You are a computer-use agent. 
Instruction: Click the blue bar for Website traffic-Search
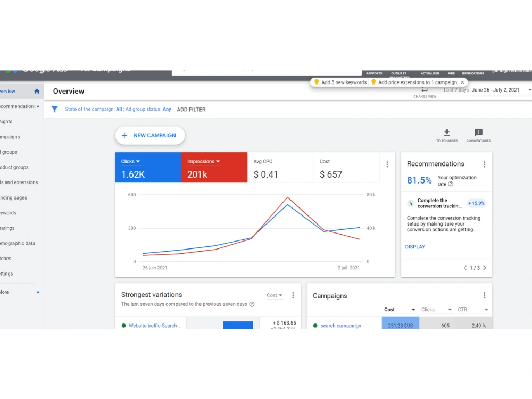(x=238, y=325)
